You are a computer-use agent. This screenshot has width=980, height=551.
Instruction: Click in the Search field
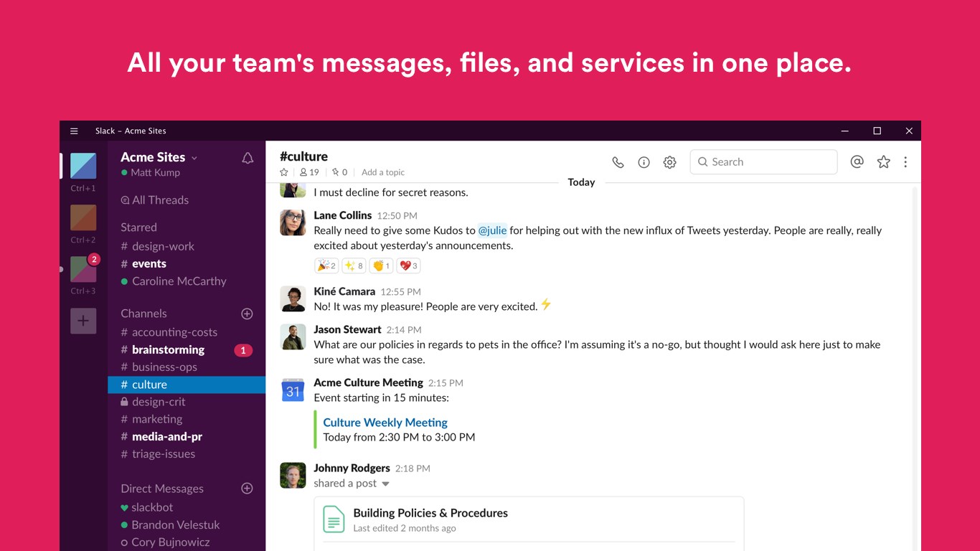click(x=763, y=162)
